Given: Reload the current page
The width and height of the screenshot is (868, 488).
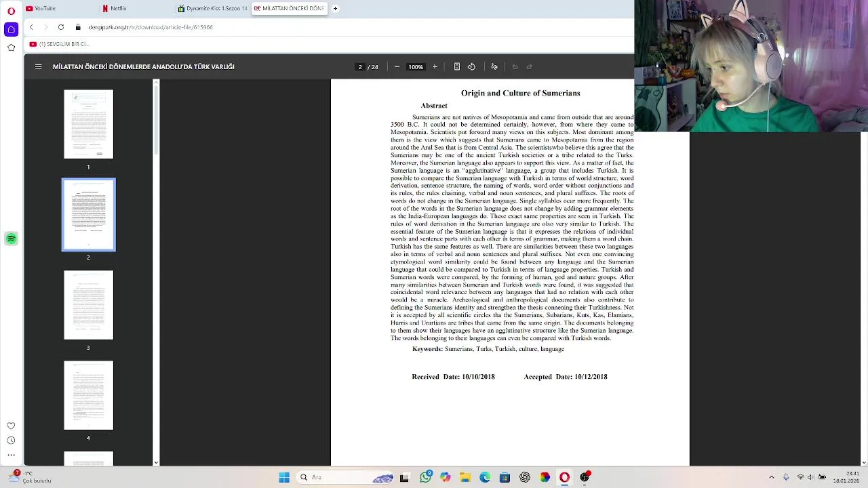Looking at the screenshot, I should click(x=61, y=27).
